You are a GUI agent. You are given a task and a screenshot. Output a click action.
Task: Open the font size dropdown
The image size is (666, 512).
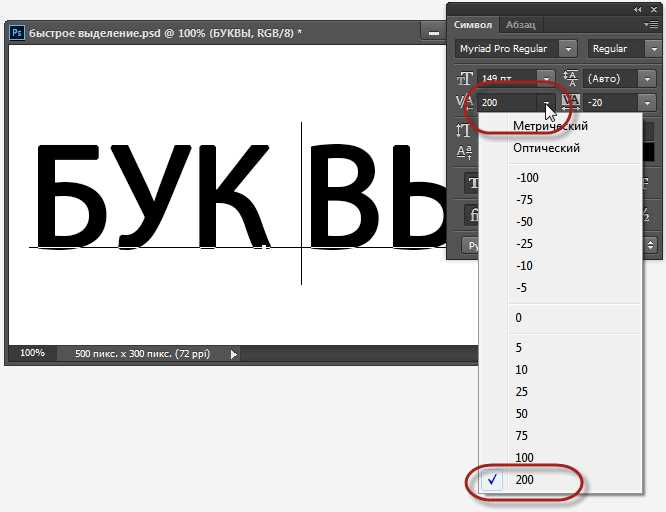click(x=546, y=79)
